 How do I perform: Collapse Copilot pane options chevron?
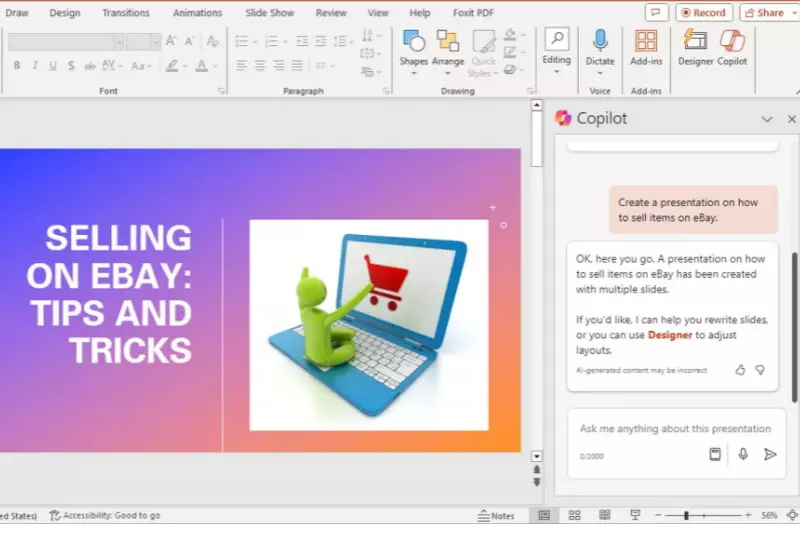tap(767, 119)
